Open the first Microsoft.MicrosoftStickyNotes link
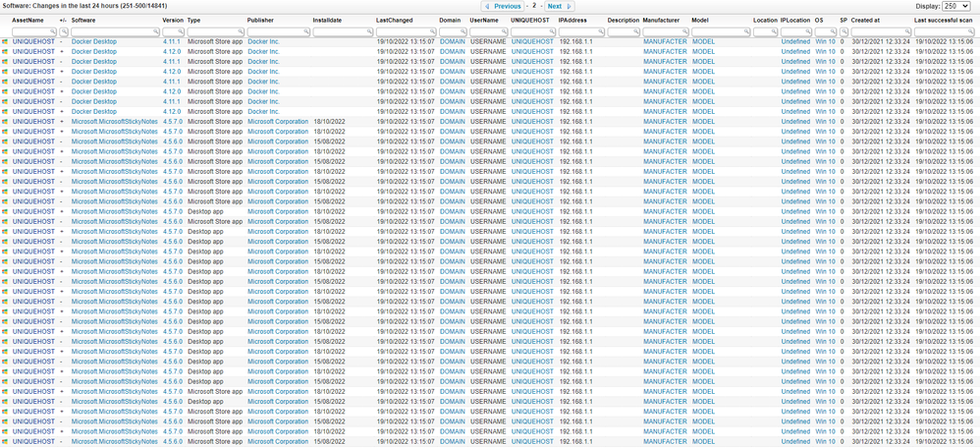 pyautogui.click(x=114, y=122)
